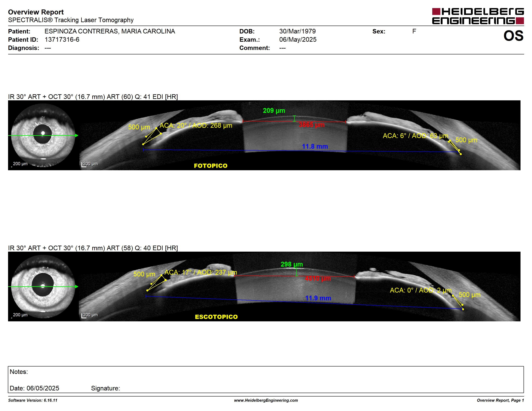Click scan header with ART (58) Q: 40
The width and height of the screenshot is (532, 411).
pos(93,248)
